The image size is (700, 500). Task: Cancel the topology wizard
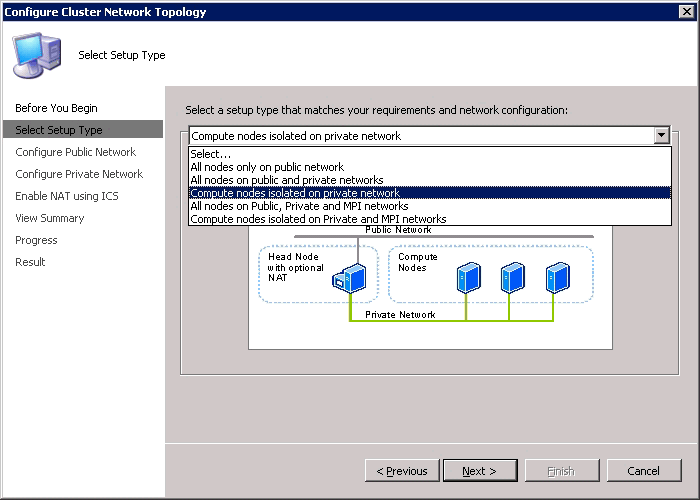(643, 471)
